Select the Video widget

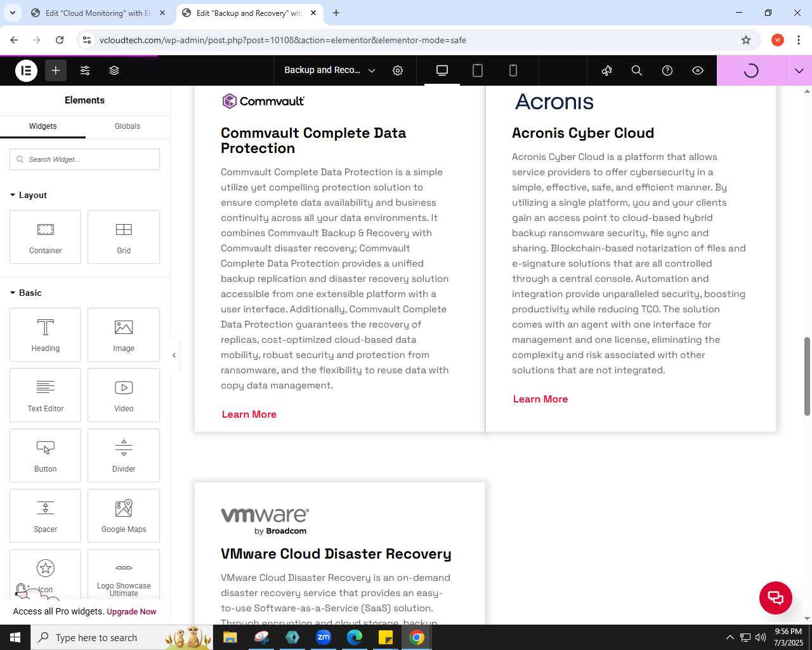[124, 395]
